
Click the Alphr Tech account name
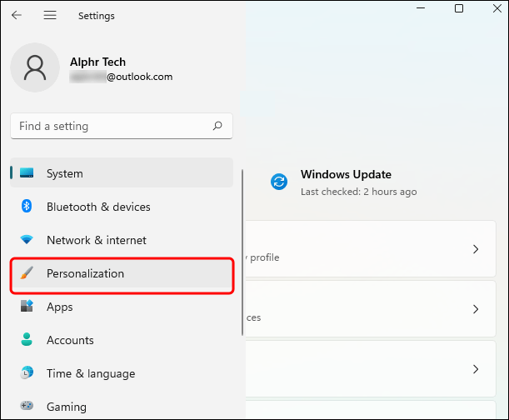(98, 61)
